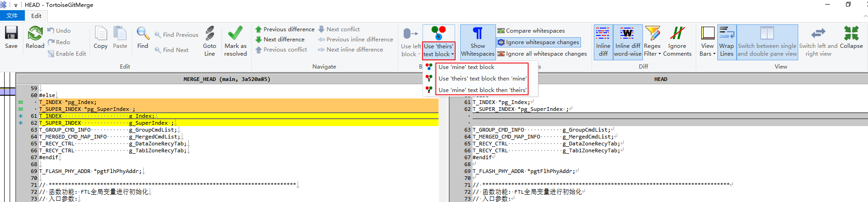Click MERGE_HEAD pane header
The height and width of the screenshot is (202, 868).
[227, 79]
